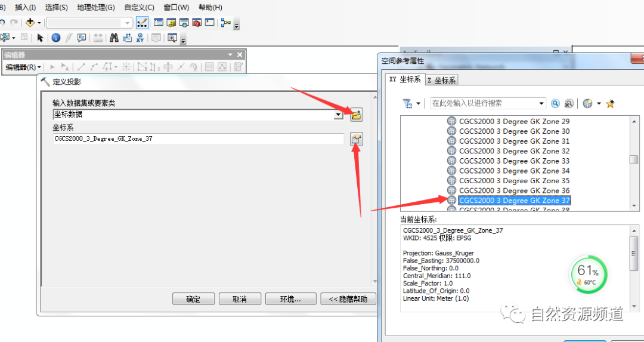Image resolution: width=644 pixels, height=342 pixels.
Task: Click the HTML Popup tool icon
Action: click(x=81, y=38)
